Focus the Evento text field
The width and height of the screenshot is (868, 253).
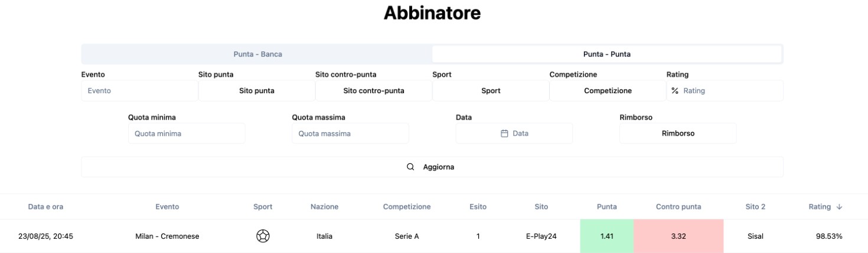coord(140,91)
